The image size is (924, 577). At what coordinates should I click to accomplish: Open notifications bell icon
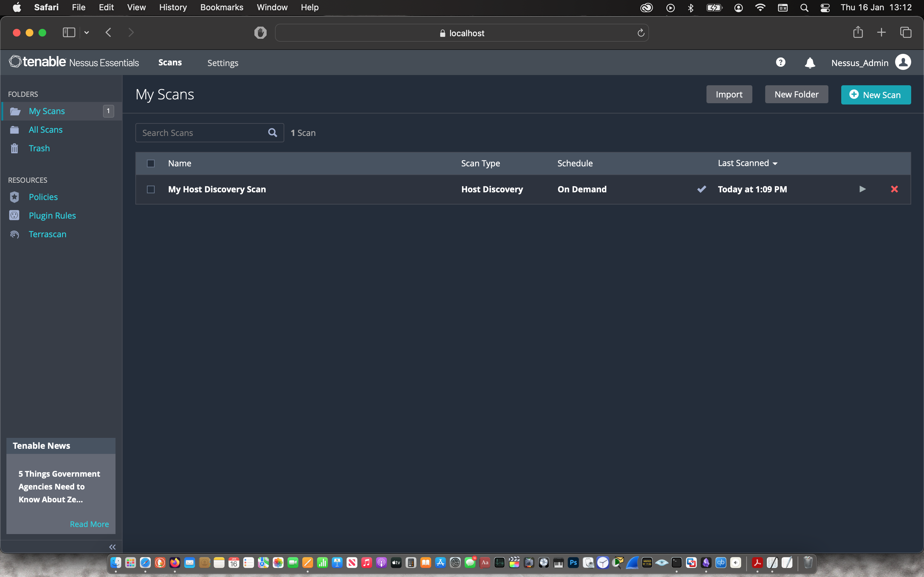pos(810,63)
